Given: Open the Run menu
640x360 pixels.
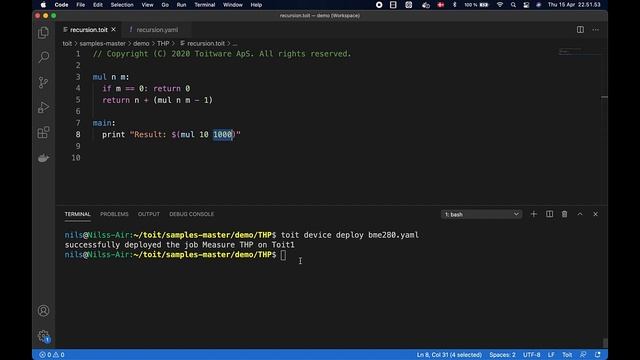Looking at the screenshot, I should [x=181, y=5].
